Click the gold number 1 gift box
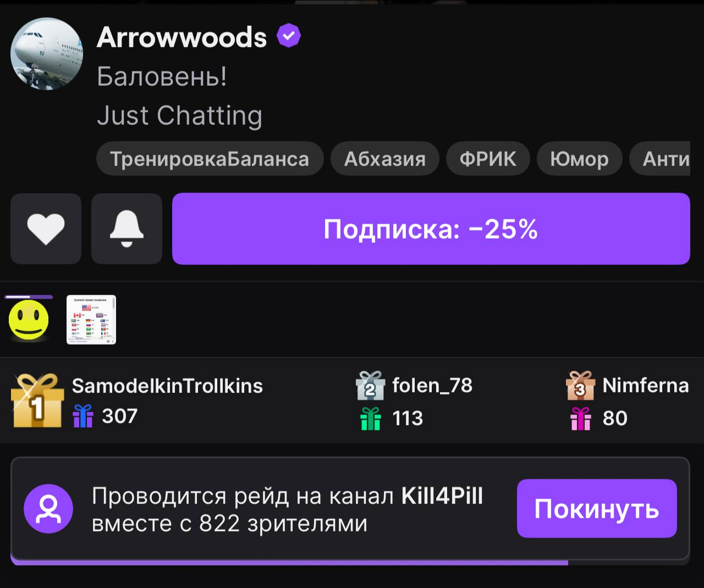The width and height of the screenshot is (704, 588). click(37, 401)
